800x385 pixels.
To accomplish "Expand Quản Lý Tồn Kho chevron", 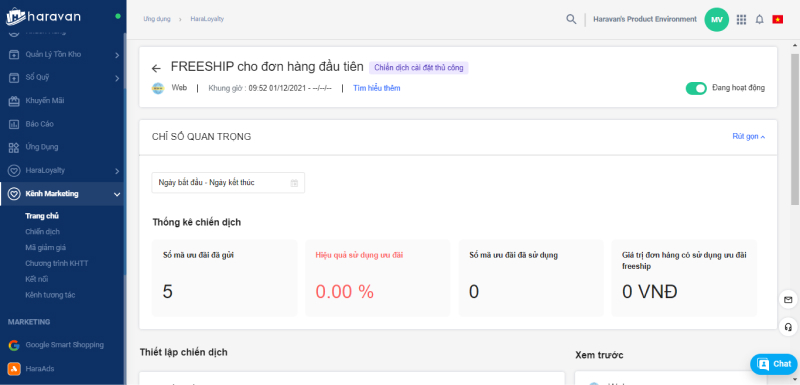I will 117,55.
